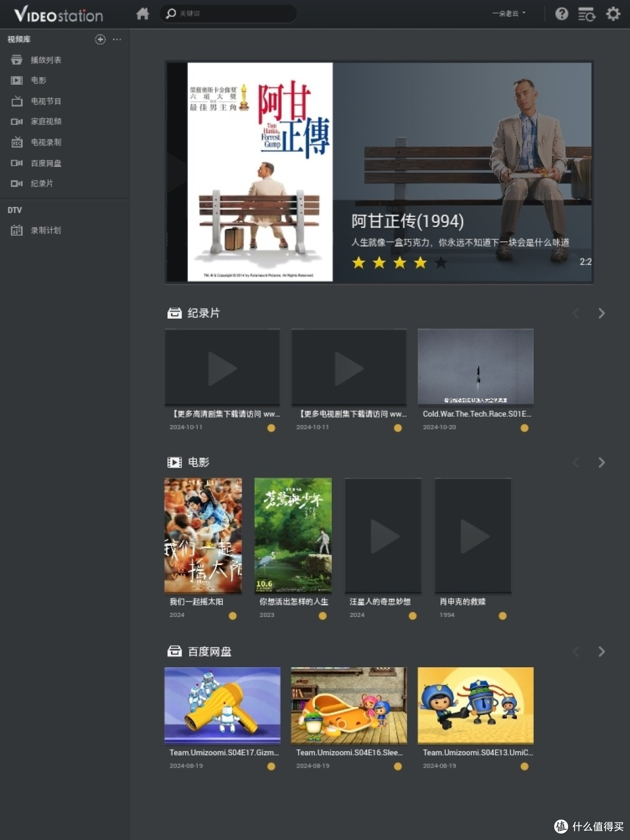This screenshot has height=840, width=630.
Task: Add a new video library with plus icon
Action: [x=100, y=39]
